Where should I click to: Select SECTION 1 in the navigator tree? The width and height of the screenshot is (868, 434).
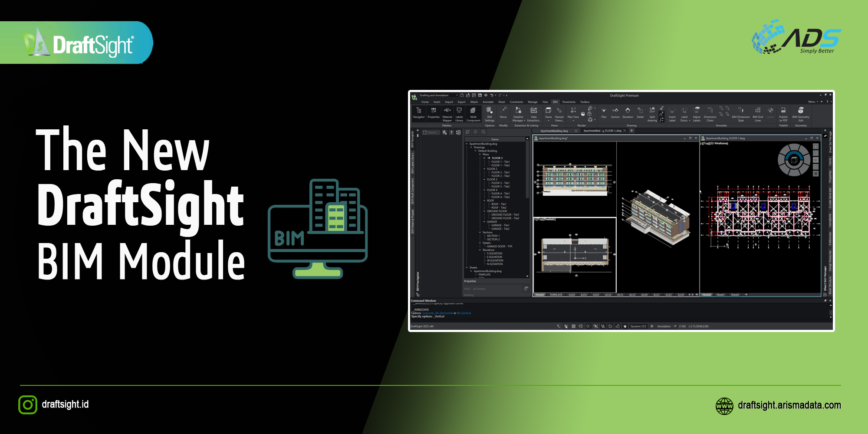click(493, 236)
